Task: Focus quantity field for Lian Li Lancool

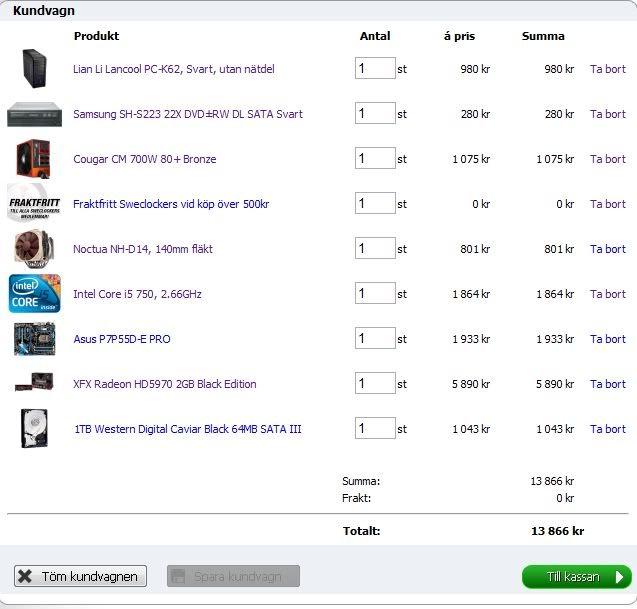Action: [x=375, y=68]
